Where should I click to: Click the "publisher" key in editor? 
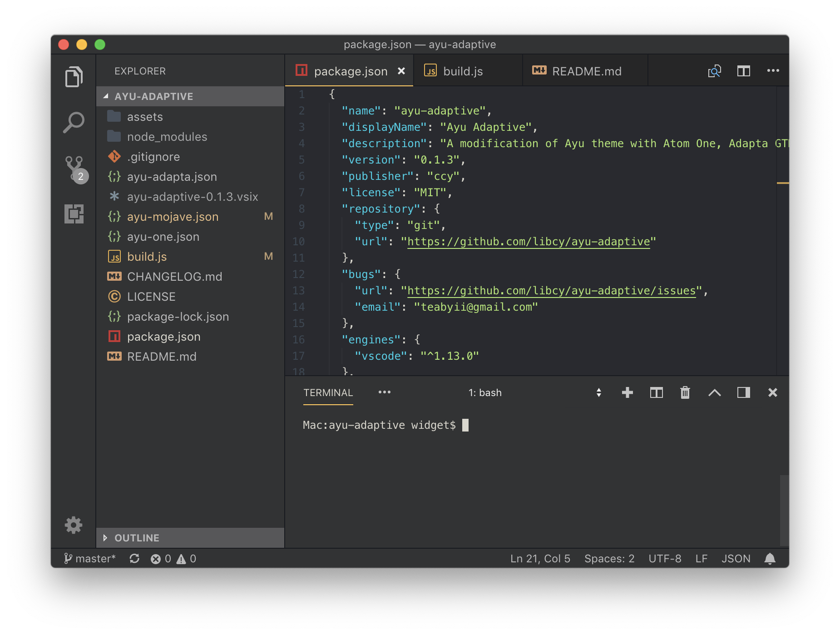tap(378, 176)
